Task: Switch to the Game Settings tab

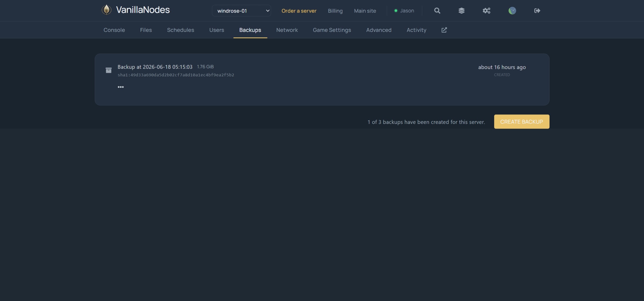Action: (x=332, y=30)
